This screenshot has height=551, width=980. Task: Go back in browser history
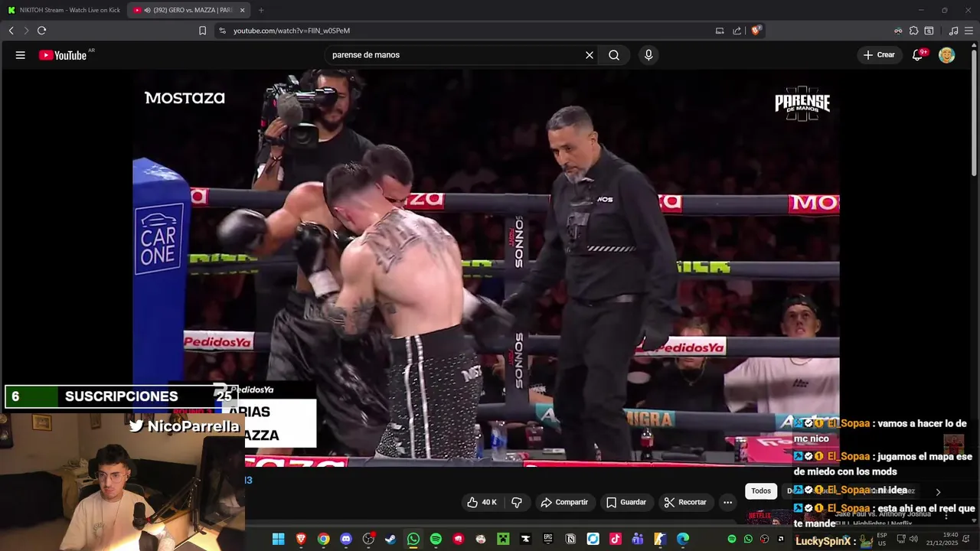[x=11, y=31]
